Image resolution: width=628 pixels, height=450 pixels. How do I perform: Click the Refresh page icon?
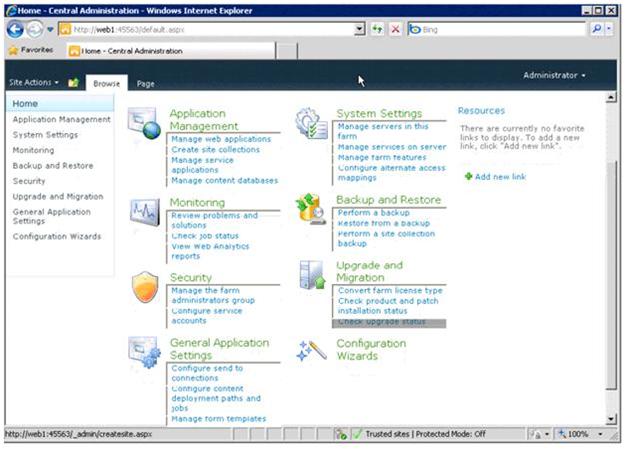coord(377,29)
